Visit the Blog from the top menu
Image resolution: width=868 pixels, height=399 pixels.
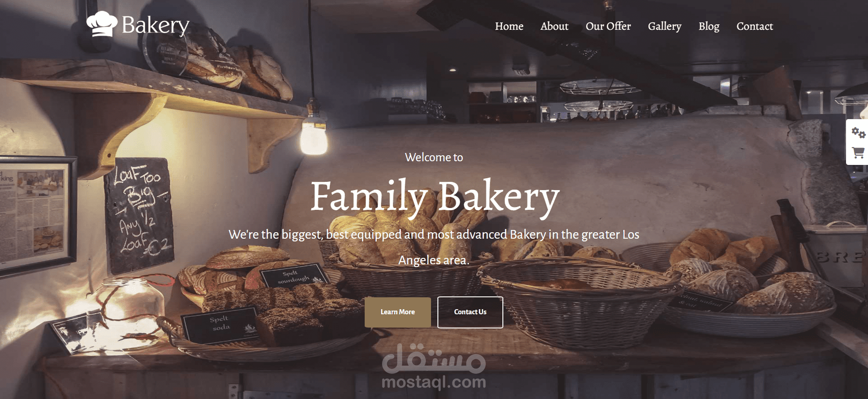coord(709,26)
